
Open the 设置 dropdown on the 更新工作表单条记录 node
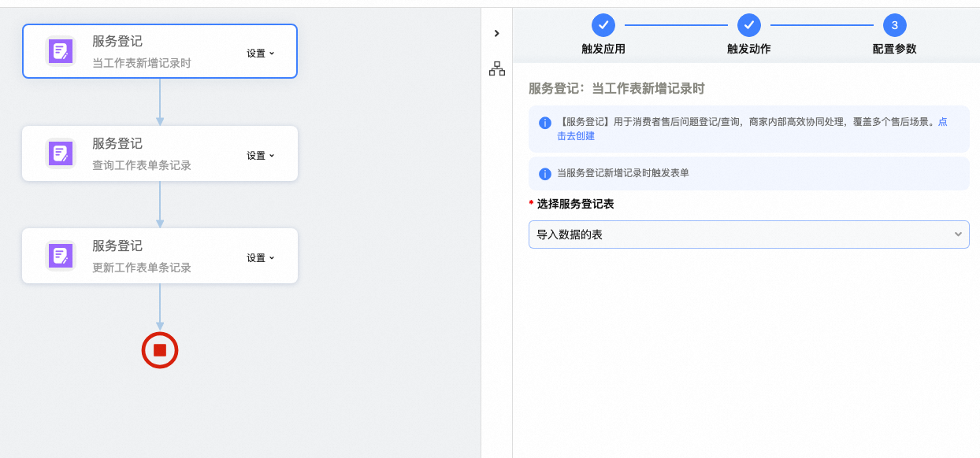click(x=261, y=258)
